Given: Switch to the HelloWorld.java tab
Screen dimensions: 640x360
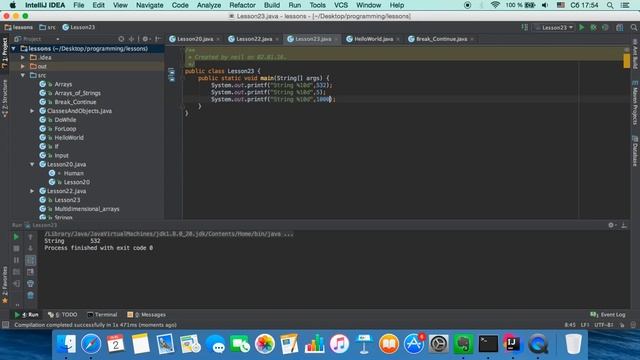Looking at the screenshot, I should (x=373, y=39).
